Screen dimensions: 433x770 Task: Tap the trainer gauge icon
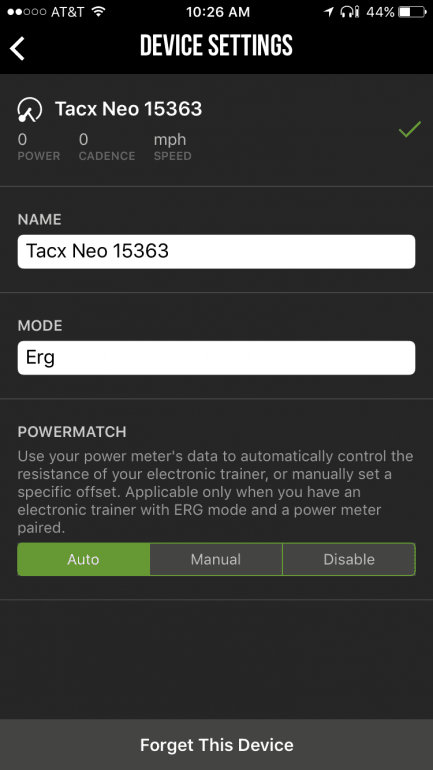click(x=29, y=110)
